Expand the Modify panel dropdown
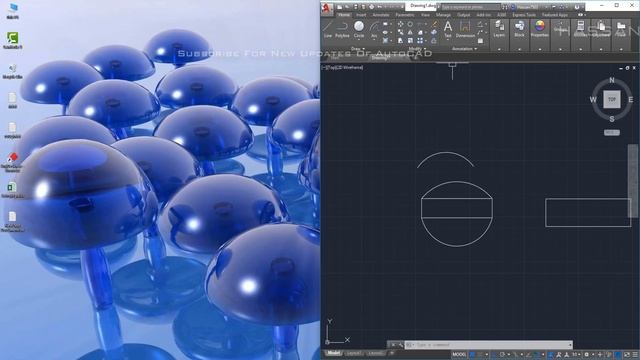Viewport: 640px width, 360px height. coord(417,49)
